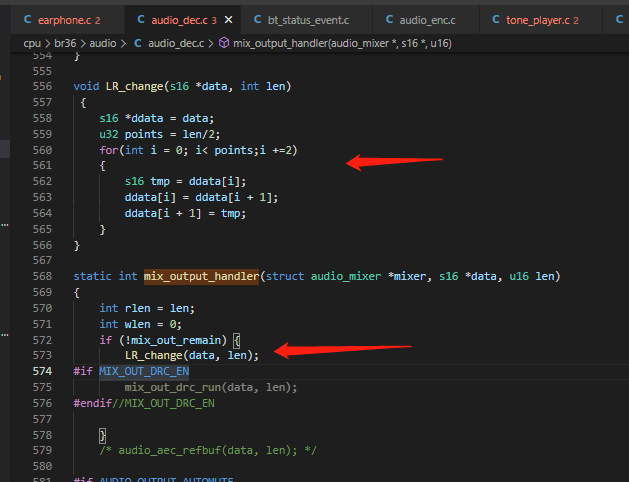Click the commented audio_aec_refbuf line
This screenshot has width=629, height=482.
[208, 450]
